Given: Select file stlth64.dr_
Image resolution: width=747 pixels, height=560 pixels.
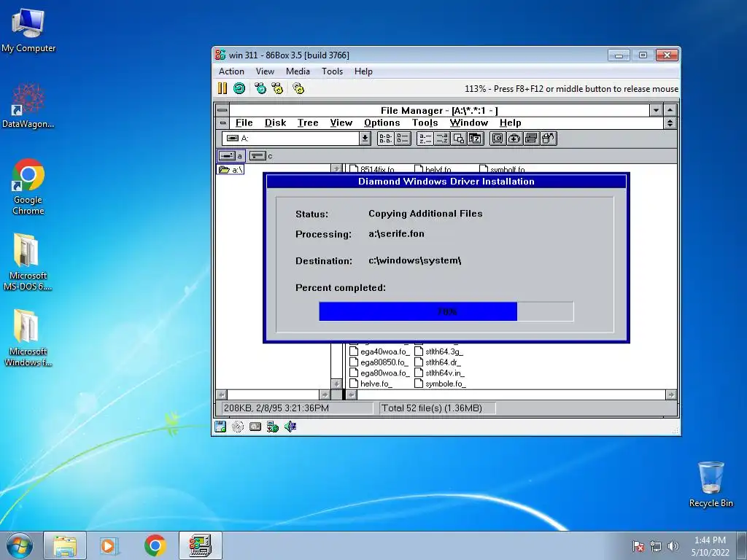Looking at the screenshot, I should coord(438,362).
